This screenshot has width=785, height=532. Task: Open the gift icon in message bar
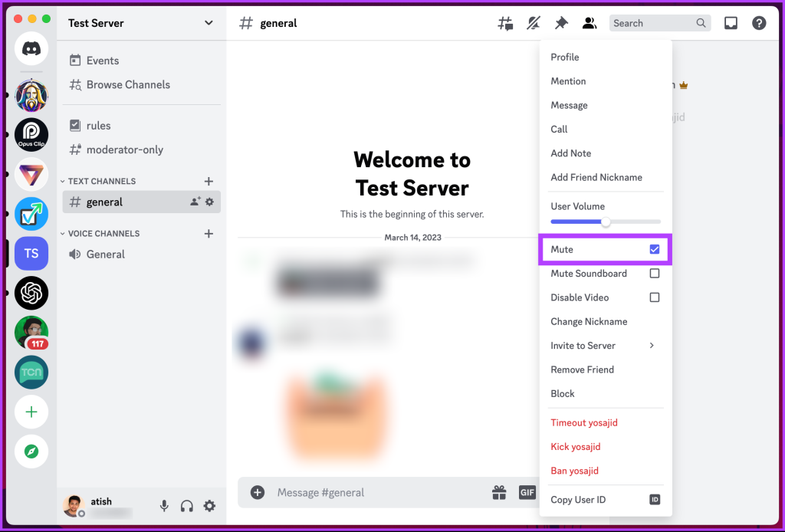coord(499,492)
